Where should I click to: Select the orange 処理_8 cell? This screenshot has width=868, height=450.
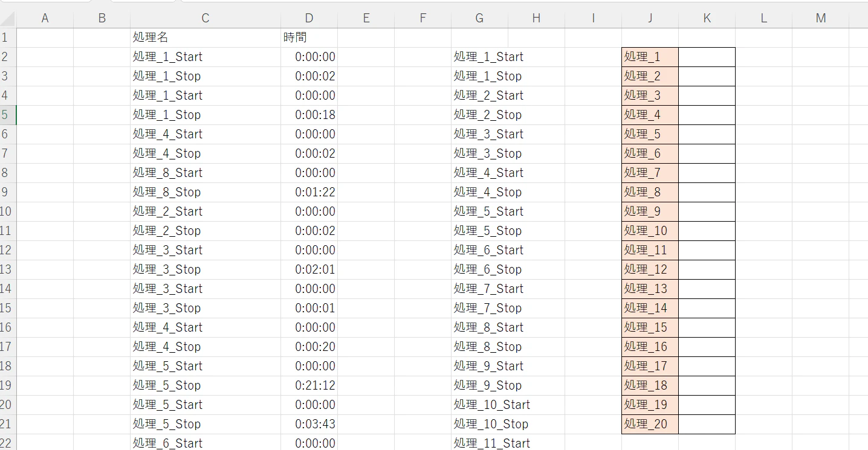click(x=650, y=192)
